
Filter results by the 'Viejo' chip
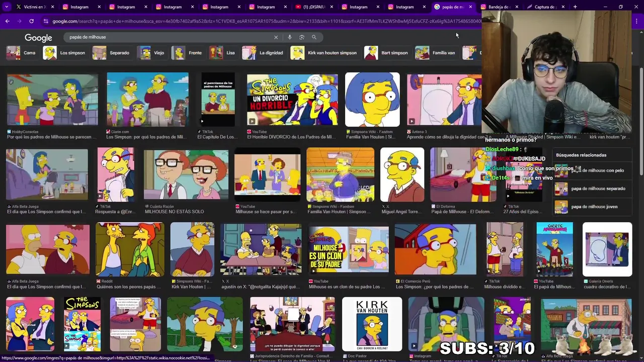152,53
